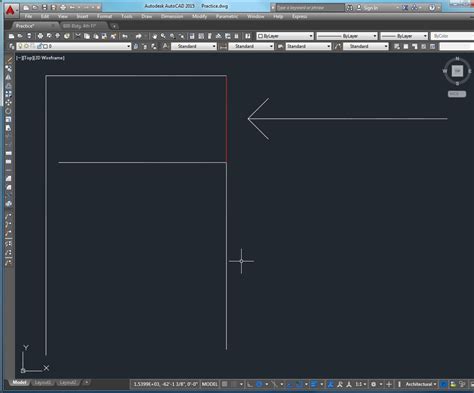The image size is (474, 393).
Task: Switch to the Layout1 tab
Action: click(x=43, y=382)
